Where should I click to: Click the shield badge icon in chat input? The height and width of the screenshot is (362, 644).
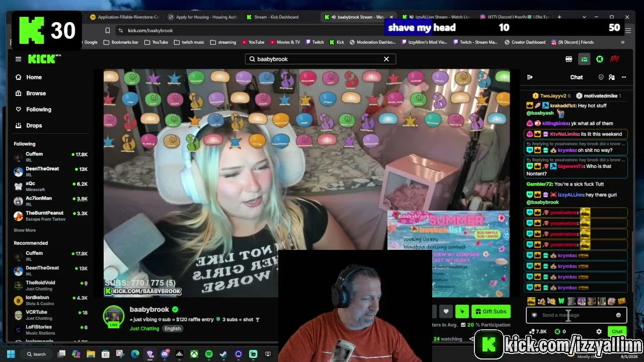tap(534, 315)
